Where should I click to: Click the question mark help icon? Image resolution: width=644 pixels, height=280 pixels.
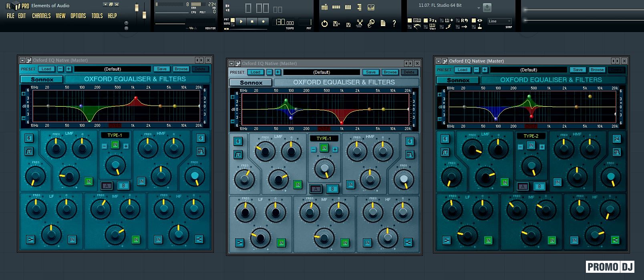pos(394,23)
